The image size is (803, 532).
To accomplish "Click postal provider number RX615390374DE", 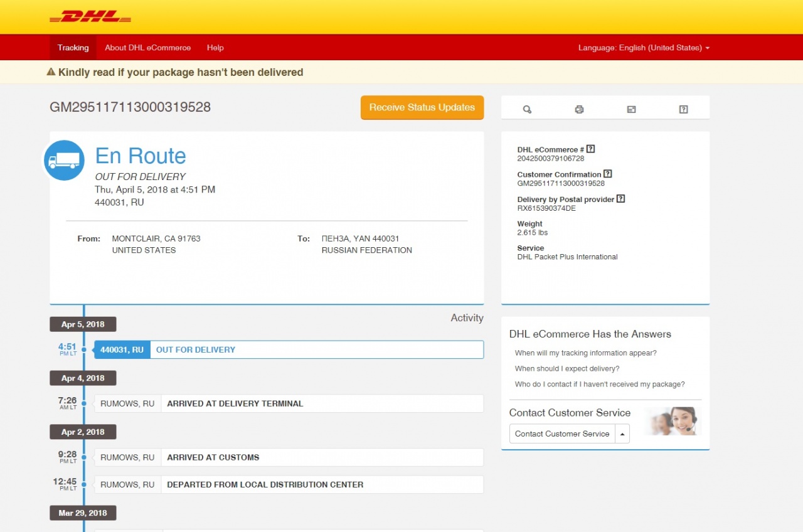I will pyautogui.click(x=546, y=208).
